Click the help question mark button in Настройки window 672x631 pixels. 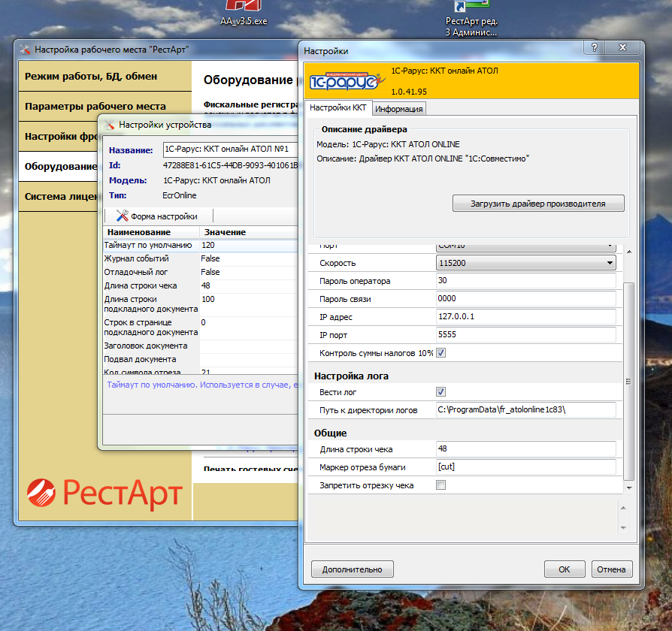[x=595, y=47]
